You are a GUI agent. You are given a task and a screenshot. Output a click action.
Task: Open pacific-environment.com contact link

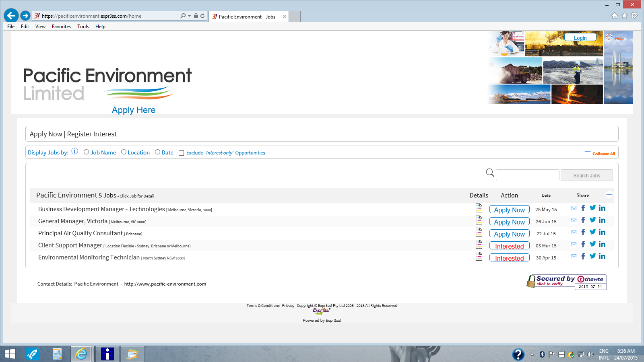point(165,284)
